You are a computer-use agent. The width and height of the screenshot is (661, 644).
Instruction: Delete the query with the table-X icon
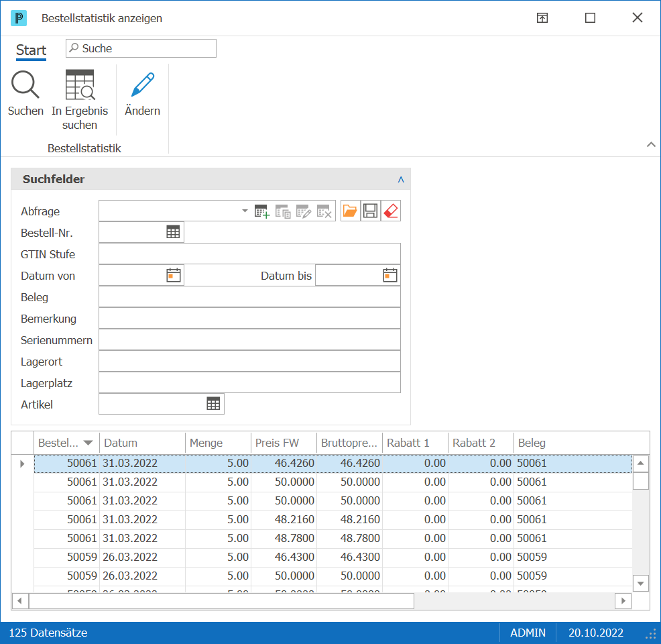(324, 211)
